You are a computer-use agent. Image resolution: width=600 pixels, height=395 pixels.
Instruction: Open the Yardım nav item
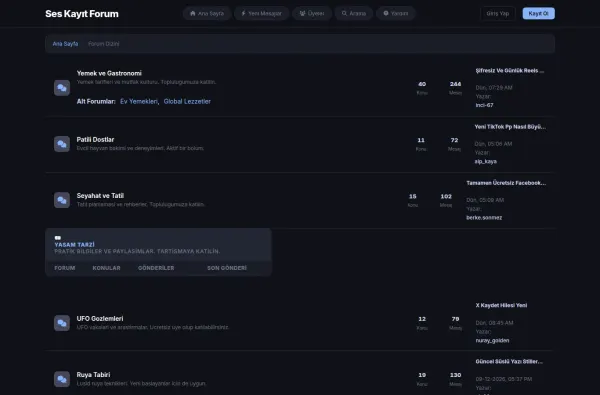[x=396, y=13]
